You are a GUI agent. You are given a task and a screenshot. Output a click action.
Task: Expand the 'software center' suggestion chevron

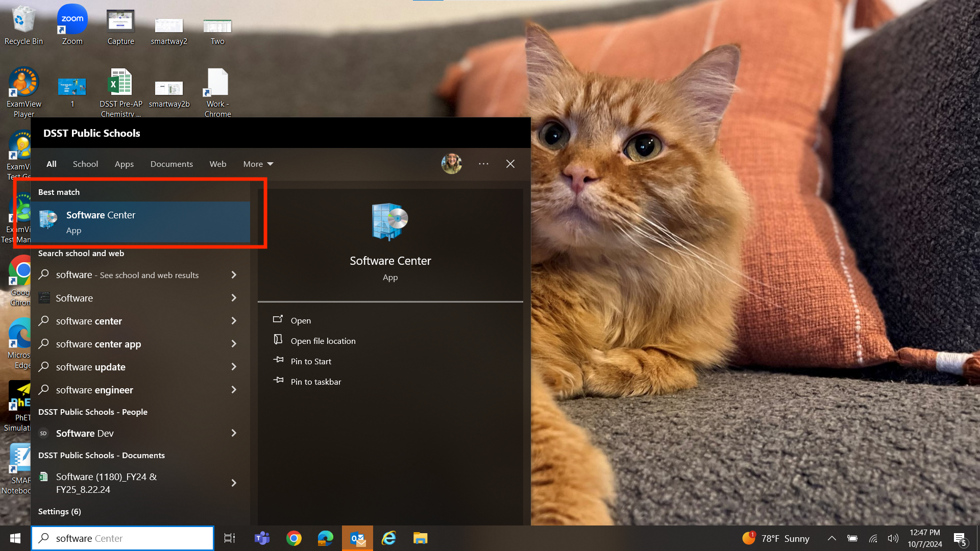click(234, 321)
